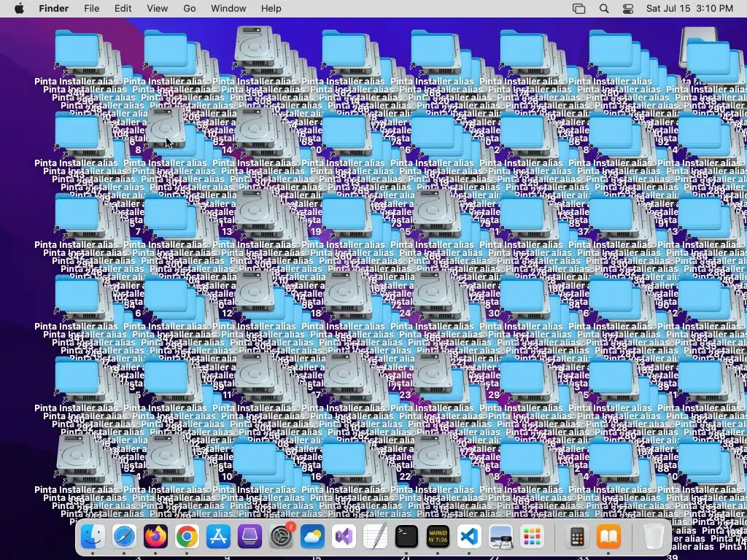This screenshot has height=560, width=747.
Task: Launch Safari from the Dock
Action: click(124, 537)
